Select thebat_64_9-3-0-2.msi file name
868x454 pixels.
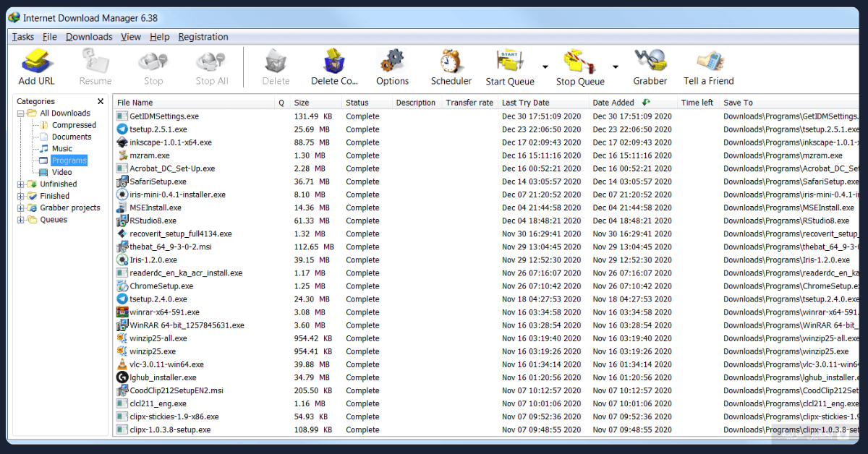tap(172, 247)
